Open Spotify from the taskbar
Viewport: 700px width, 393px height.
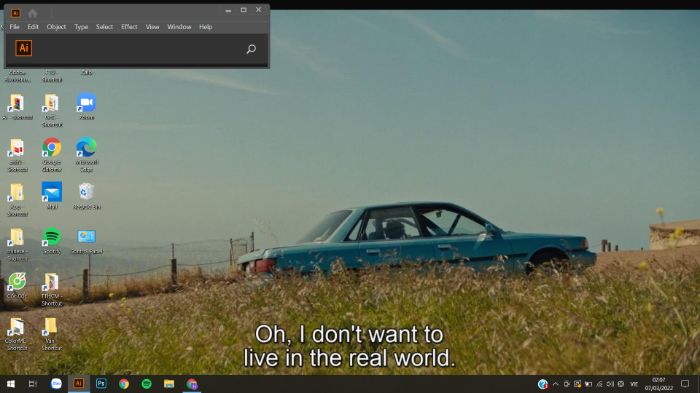point(146,384)
